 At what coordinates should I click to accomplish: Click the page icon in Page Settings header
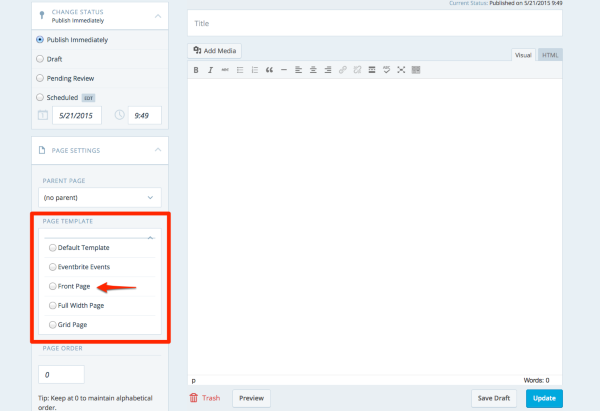42,150
